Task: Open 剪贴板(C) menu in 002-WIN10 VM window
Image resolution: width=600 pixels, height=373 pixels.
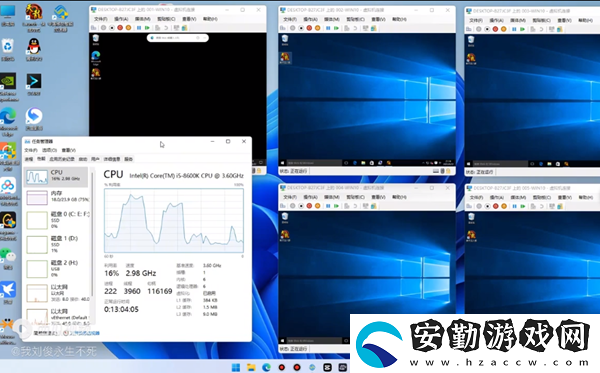Action: pyautogui.click(x=355, y=19)
